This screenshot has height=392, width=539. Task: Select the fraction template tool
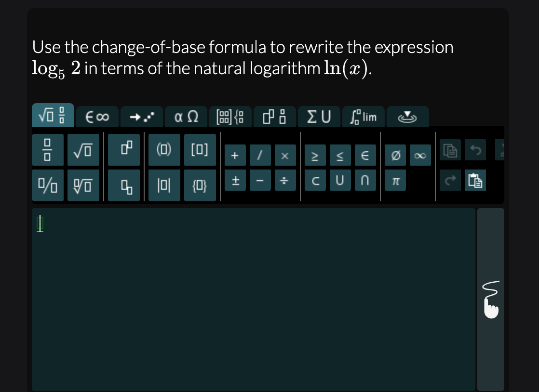(47, 150)
